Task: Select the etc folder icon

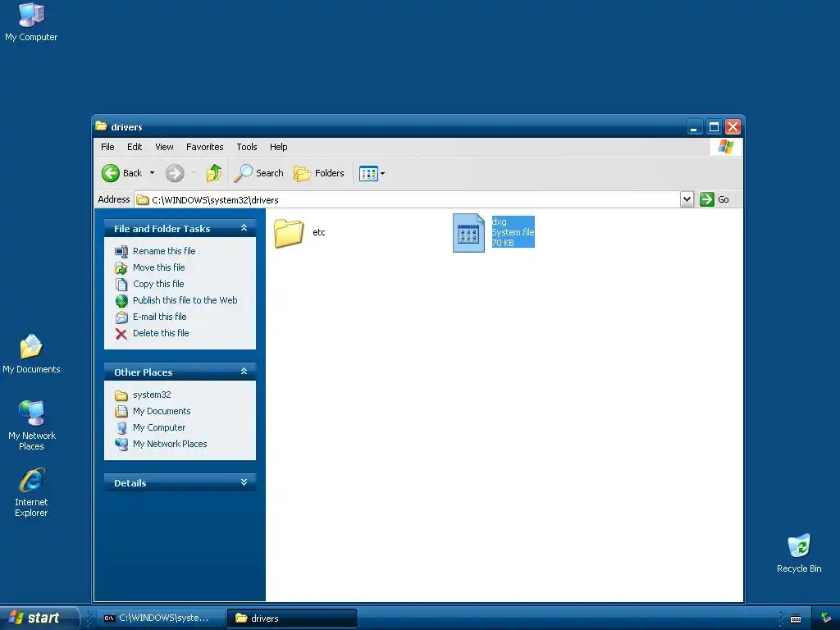Action: 289,233
